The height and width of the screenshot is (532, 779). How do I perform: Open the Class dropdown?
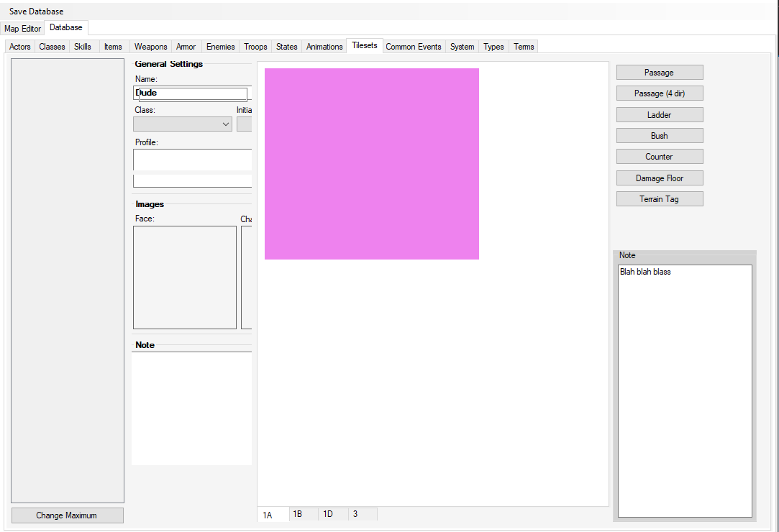coord(182,124)
